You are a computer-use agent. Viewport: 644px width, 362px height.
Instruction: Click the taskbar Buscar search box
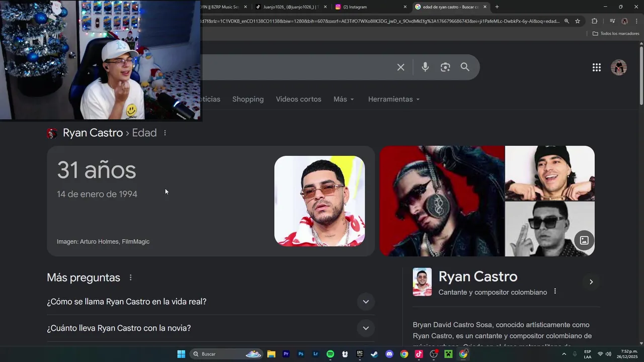(226, 354)
